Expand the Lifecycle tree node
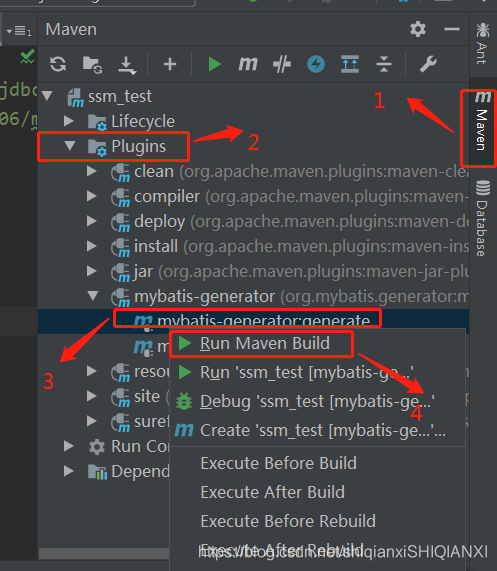497x571 pixels. tap(68, 121)
